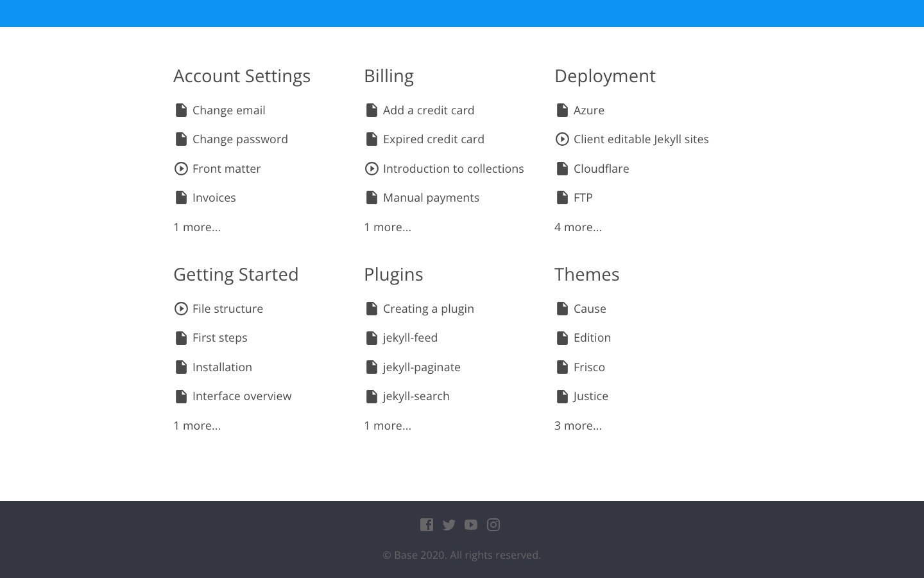Click the document icon beside FTP

[562, 198]
